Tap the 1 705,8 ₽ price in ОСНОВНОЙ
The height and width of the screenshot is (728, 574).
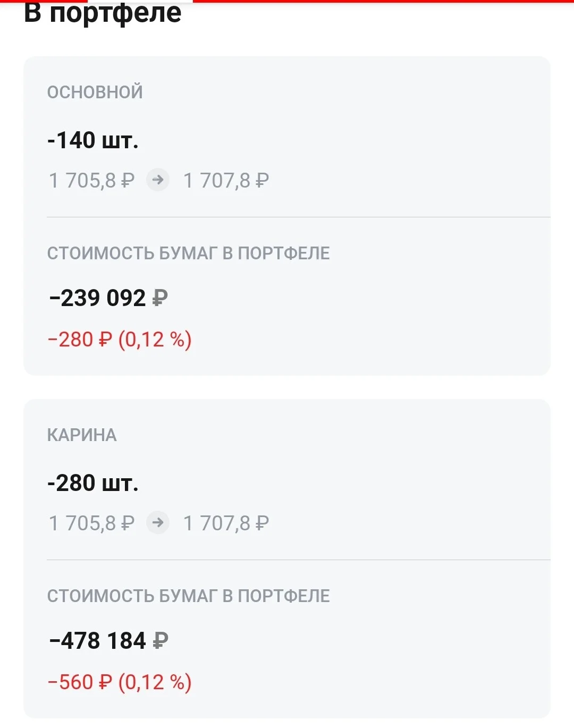pos(91,181)
